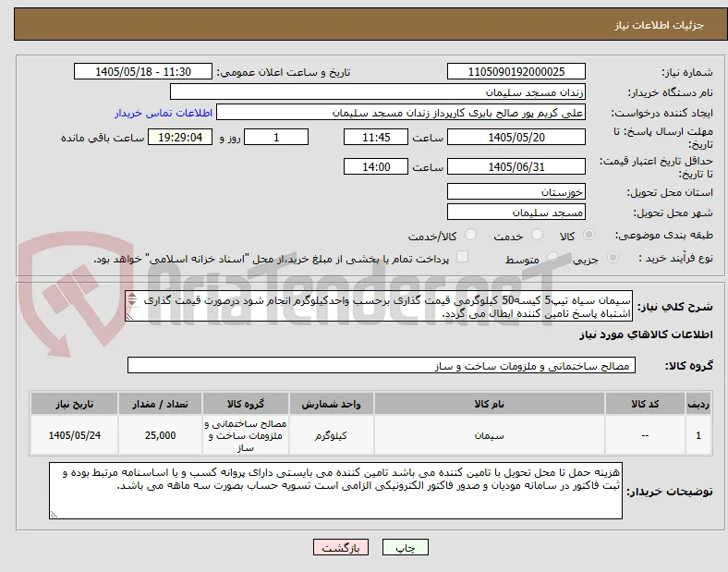
Task: Select the جزیی purchase type radio
Action: point(613,257)
